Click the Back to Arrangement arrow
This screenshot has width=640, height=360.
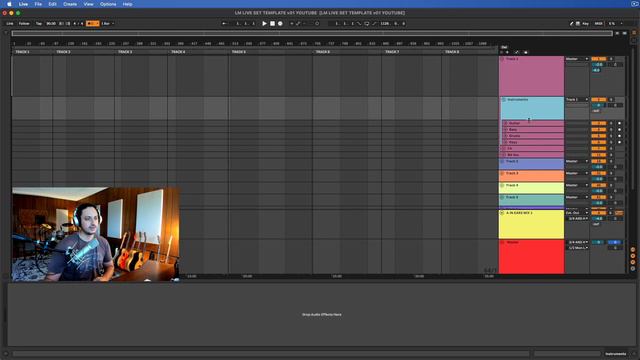[x=224, y=24]
